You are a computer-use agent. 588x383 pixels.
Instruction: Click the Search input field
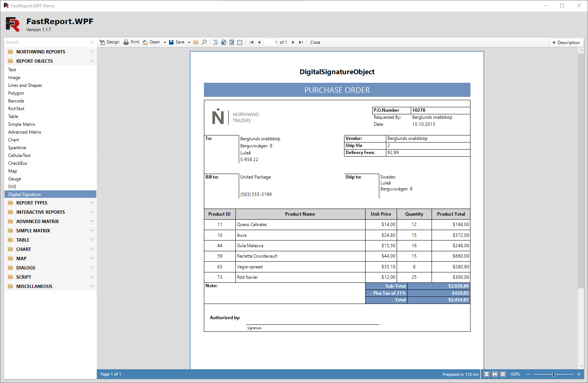(x=46, y=42)
